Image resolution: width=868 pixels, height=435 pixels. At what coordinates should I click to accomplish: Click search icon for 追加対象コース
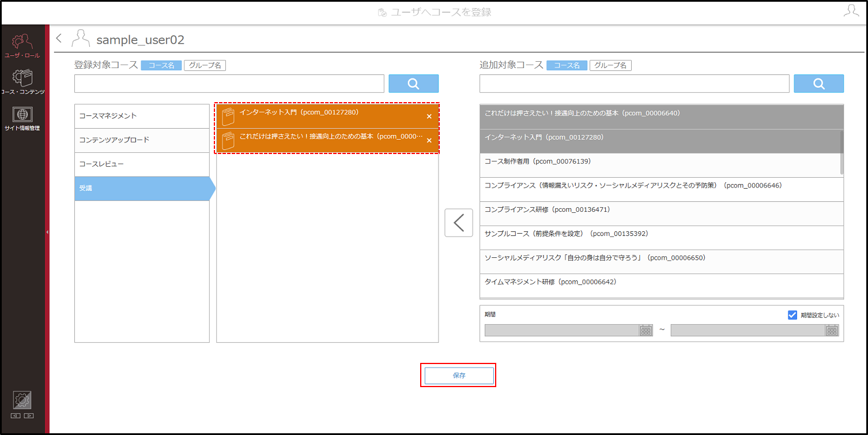pyautogui.click(x=818, y=84)
